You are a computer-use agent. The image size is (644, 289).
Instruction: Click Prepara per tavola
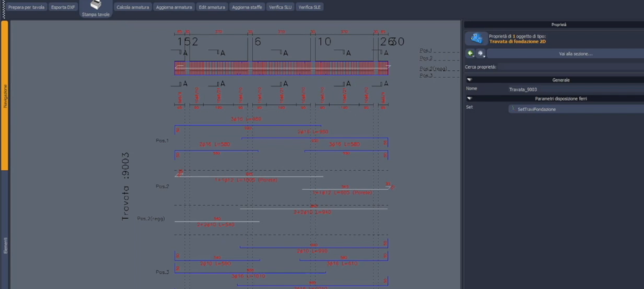(x=26, y=7)
